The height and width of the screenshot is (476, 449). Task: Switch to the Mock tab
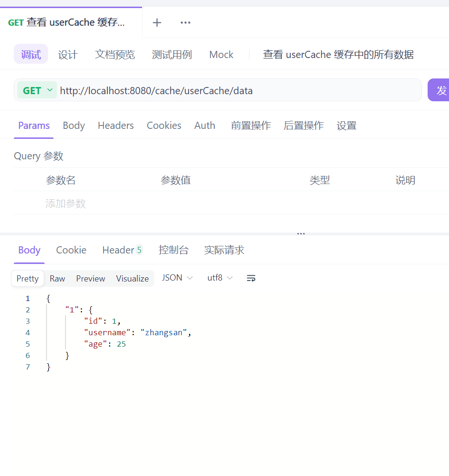pyautogui.click(x=221, y=54)
